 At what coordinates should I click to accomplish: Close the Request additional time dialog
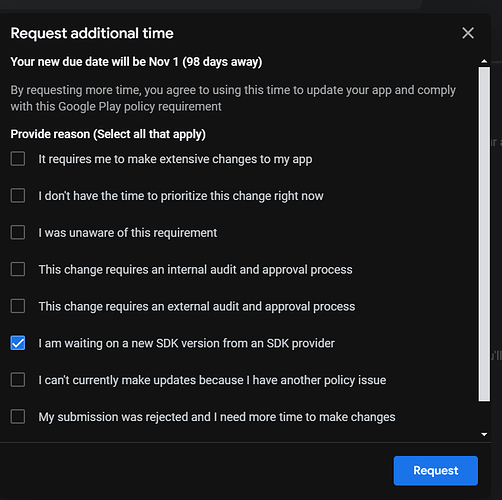click(468, 33)
